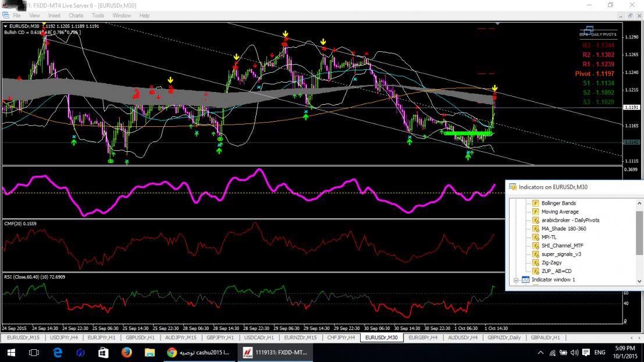The image size is (644, 362).
Task: Select MA_Shade 180-360 in indicators list
Action: tap(564, 229)
